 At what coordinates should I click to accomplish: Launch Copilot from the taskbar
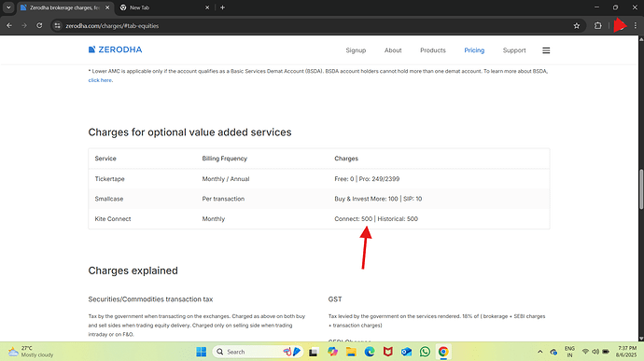pyautogui.click(x=332, y=352)
